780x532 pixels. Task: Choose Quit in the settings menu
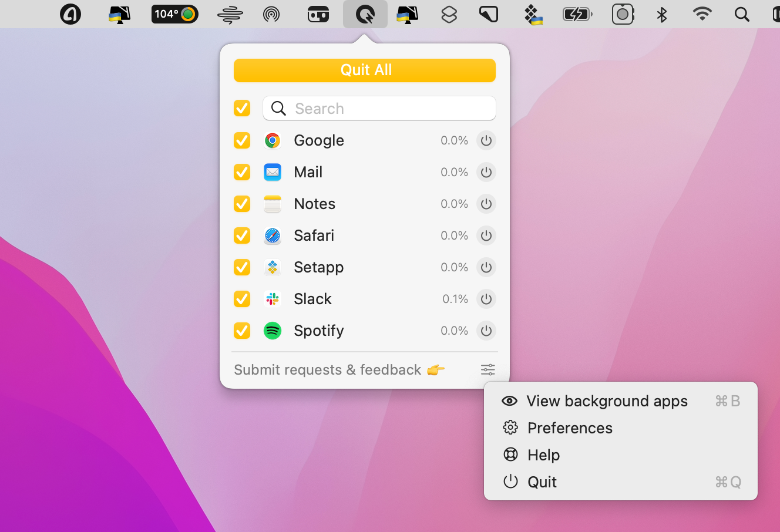(621, 482)
